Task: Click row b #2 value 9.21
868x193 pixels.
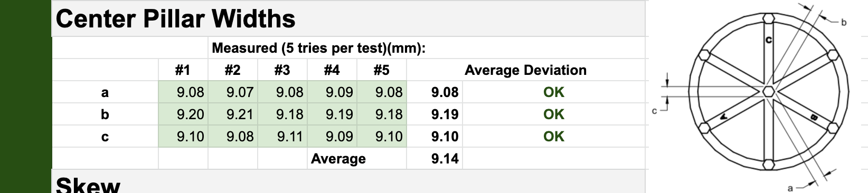Action: pyautogui.click(x=233, y=114)
